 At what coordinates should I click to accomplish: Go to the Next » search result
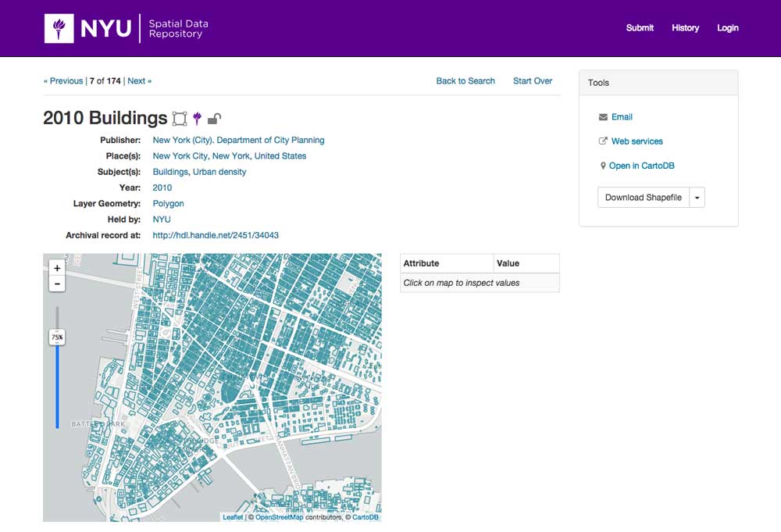(139, 81)
